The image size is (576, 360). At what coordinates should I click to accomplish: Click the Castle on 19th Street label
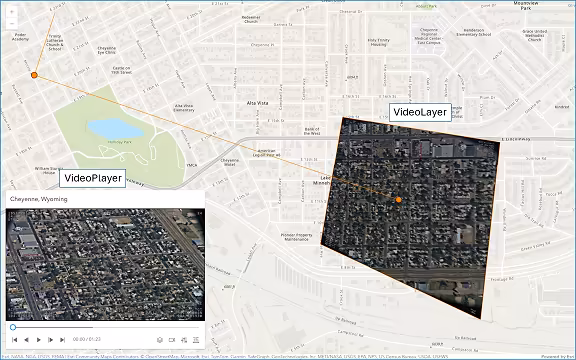point(122,70)
